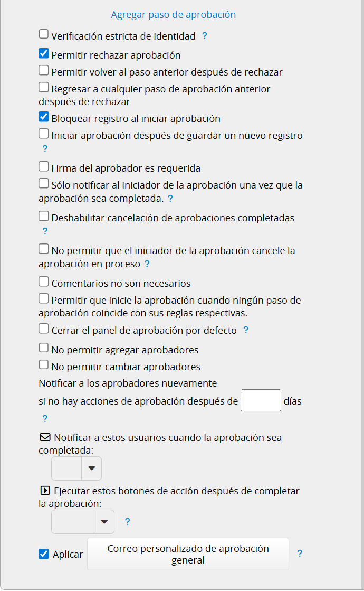Click help icon below Iniciar aprobación después de guardar
The width and height of the screenshot is (364, 591).
(45, 149)
